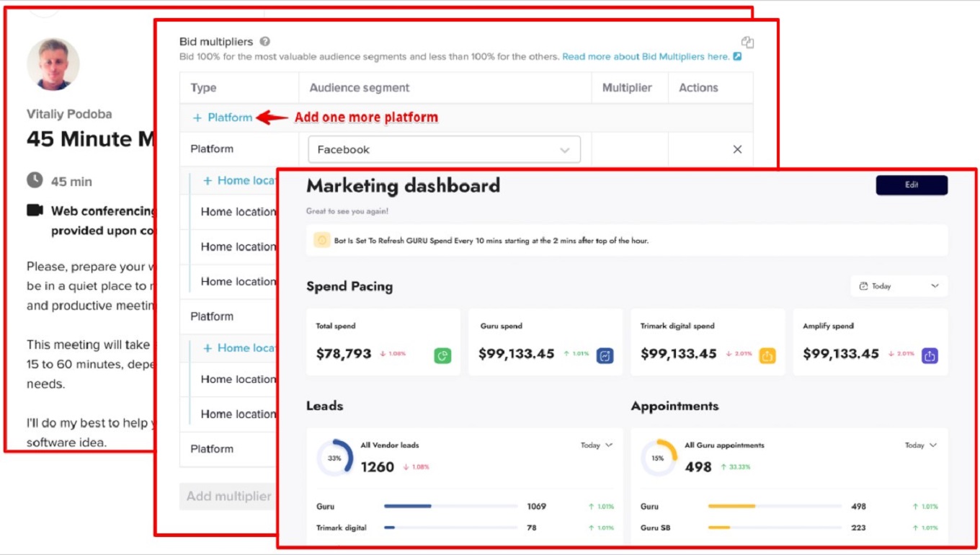
Task: Open Spend Pacing Today date dropdown
Action: coord(899,286)
